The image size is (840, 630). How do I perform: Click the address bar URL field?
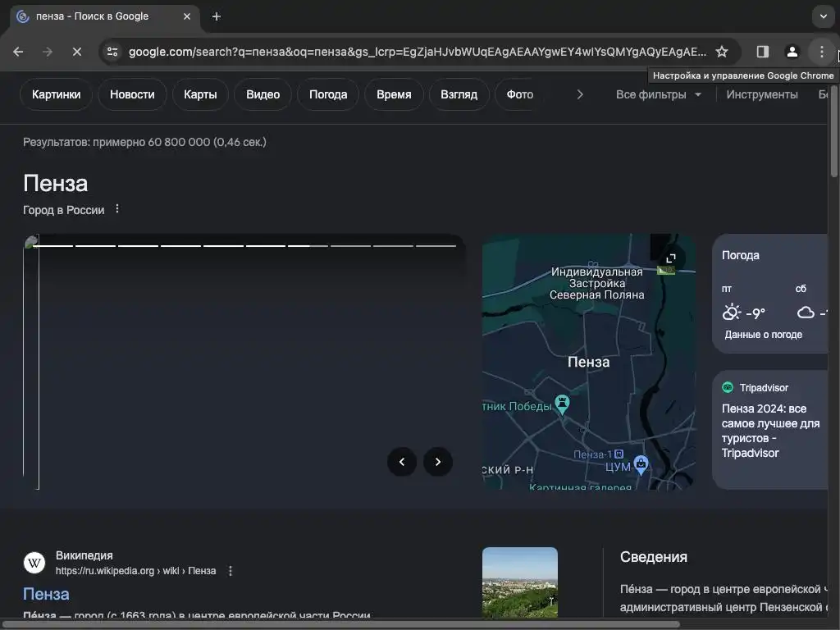417,52
